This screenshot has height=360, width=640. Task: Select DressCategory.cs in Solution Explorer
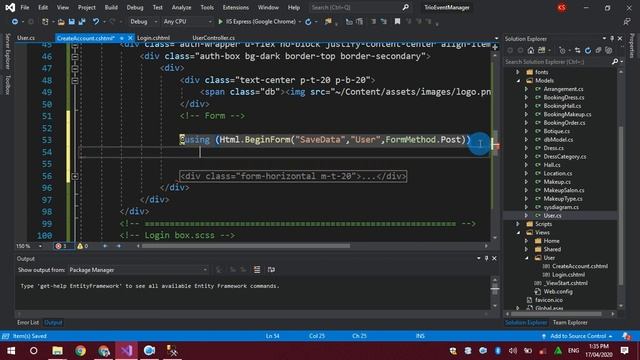tap(564, 156)
